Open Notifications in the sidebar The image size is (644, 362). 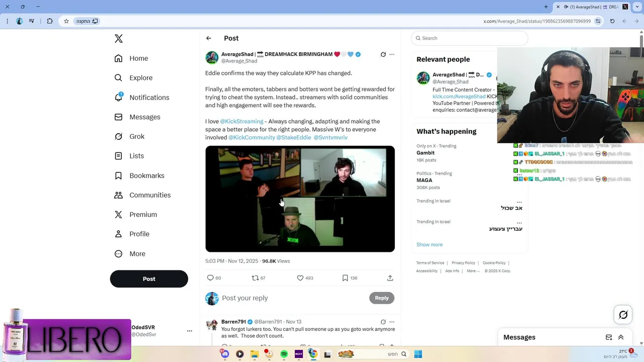click(142, 98)
